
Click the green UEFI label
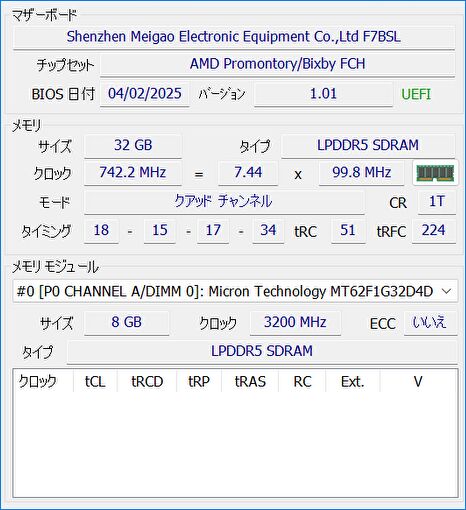[x=416, y=94]
